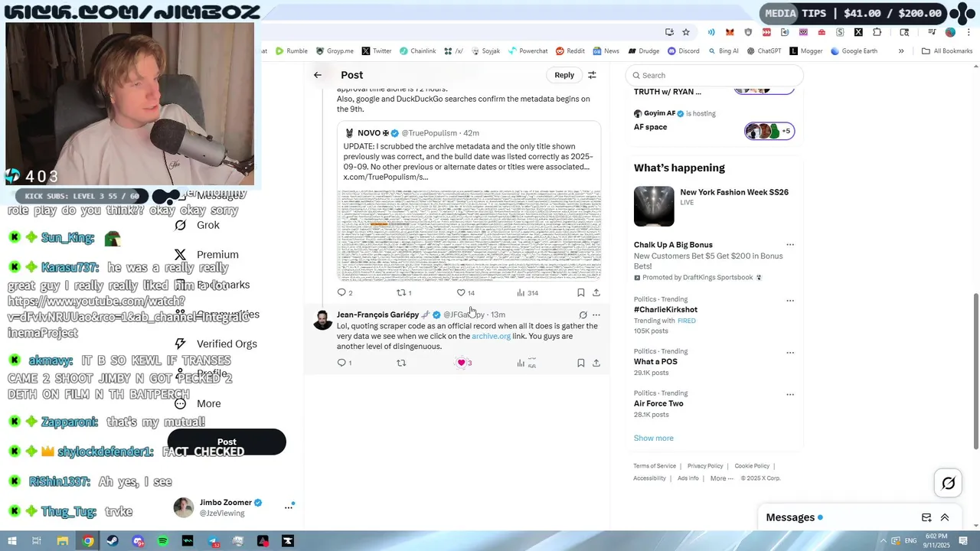This screenshot has height=551, width=980.
Task: Open More in the sidebar
Action: (197, 403)
